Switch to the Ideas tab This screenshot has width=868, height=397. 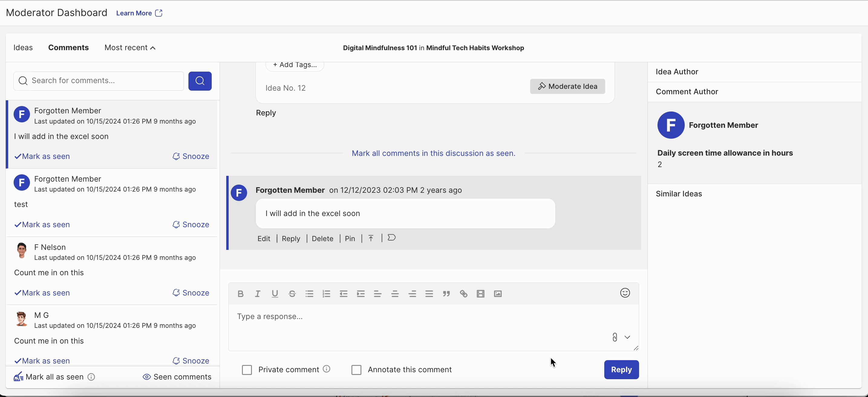(23, 48)
